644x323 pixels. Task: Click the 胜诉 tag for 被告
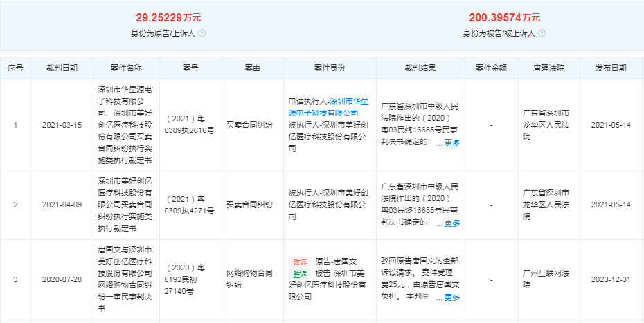point(300,273)
